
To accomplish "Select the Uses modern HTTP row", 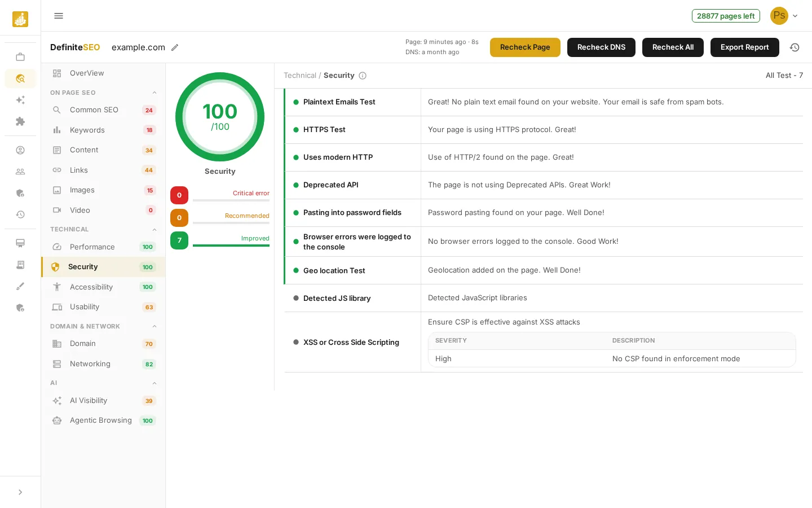I will pyautogui.click(x=544, y=157).
